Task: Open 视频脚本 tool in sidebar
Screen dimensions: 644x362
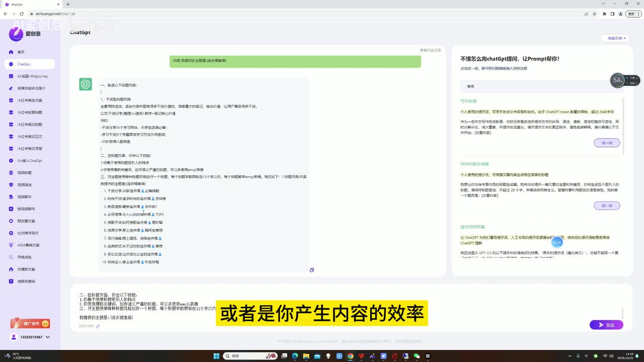Action: tap(24, 197)
